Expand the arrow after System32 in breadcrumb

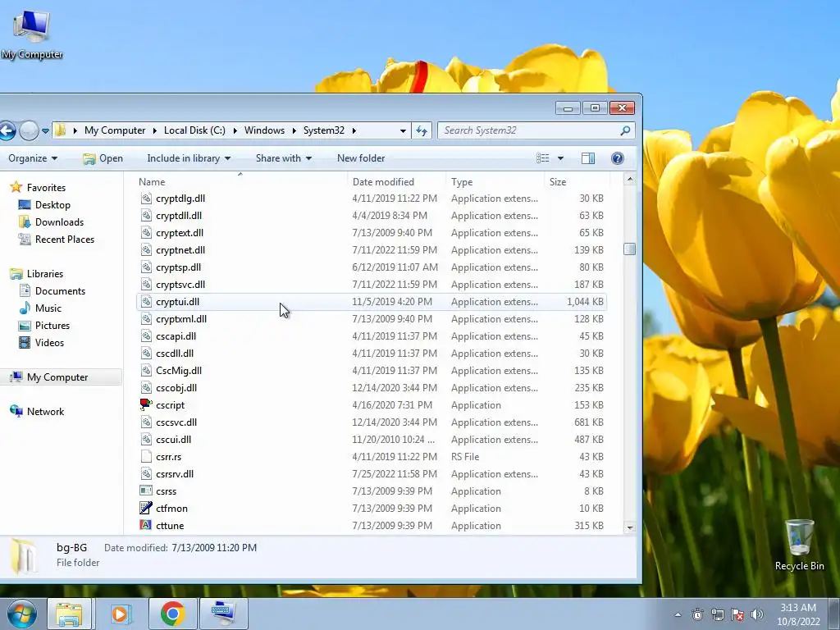[x=354, y=130]
